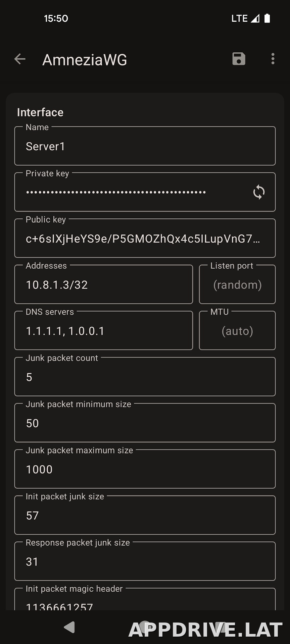This screenshot has height=644, width=290.
Task: Focus the Listen port field
Action: [237, 284]
